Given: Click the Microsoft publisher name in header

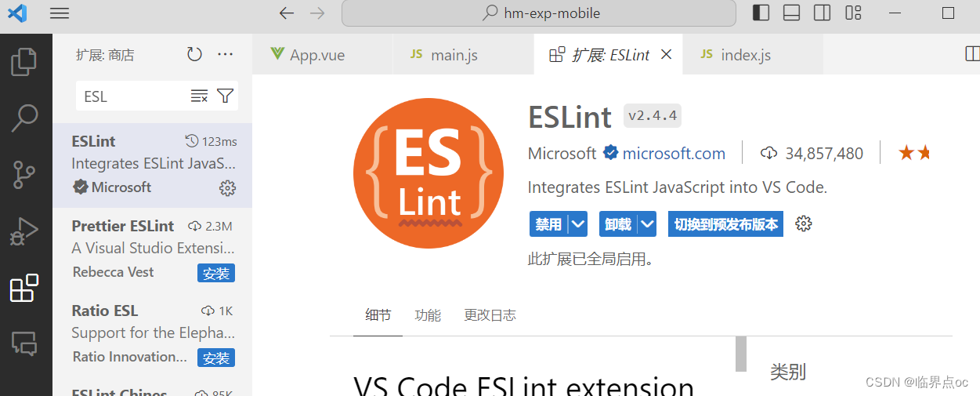Looking at the screenshot, I should (562, 153).
